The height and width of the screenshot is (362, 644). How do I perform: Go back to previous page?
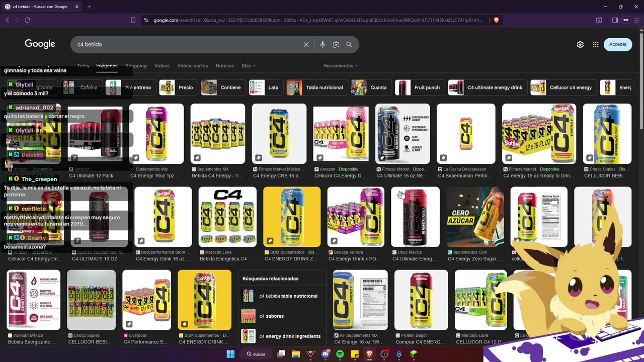tap(7, 20)
